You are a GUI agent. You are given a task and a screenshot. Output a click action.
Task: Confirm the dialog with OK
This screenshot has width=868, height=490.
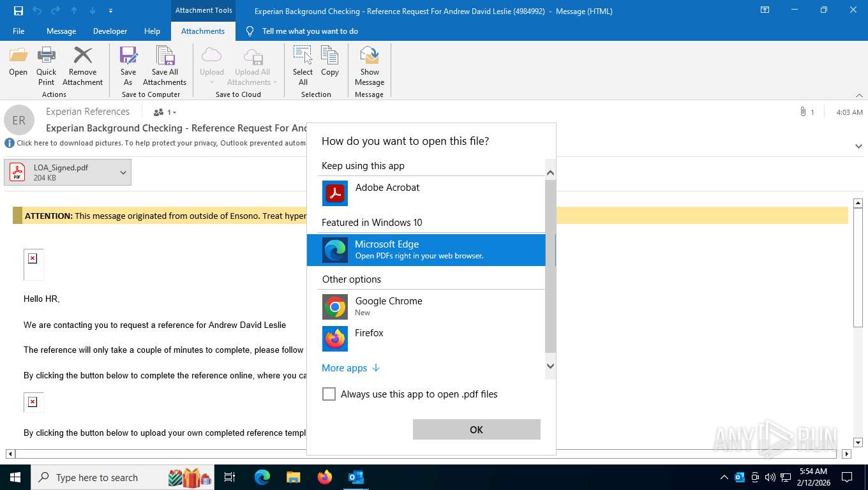pyautogui.click(x=476, y=429)
